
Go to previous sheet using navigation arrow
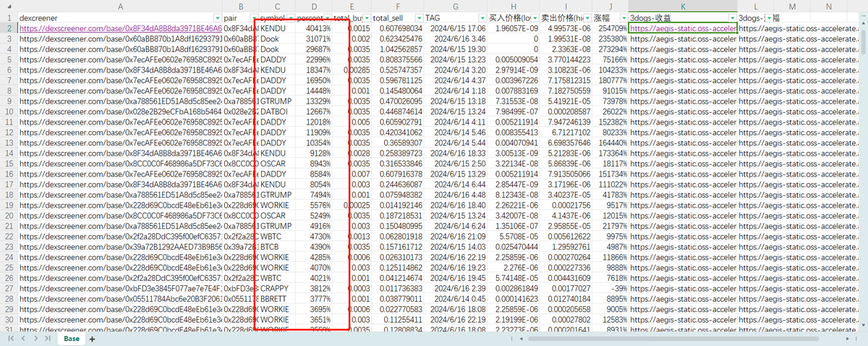point(23,339)
